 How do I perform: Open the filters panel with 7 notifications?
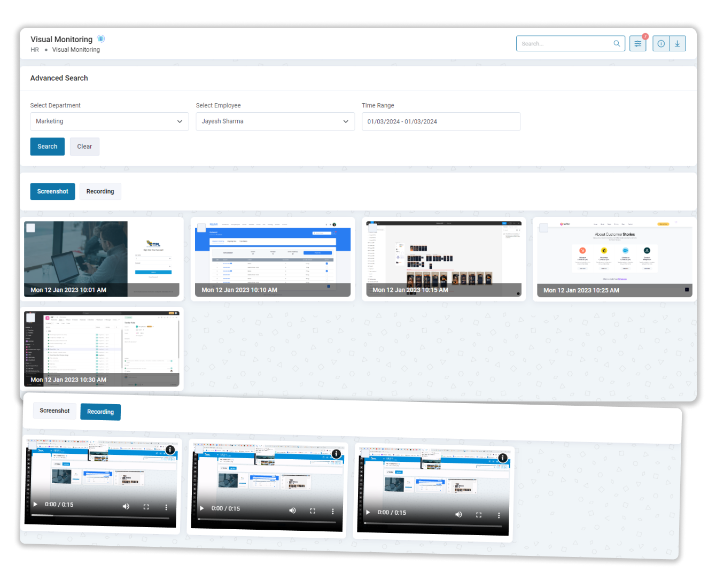coord(637,43)
